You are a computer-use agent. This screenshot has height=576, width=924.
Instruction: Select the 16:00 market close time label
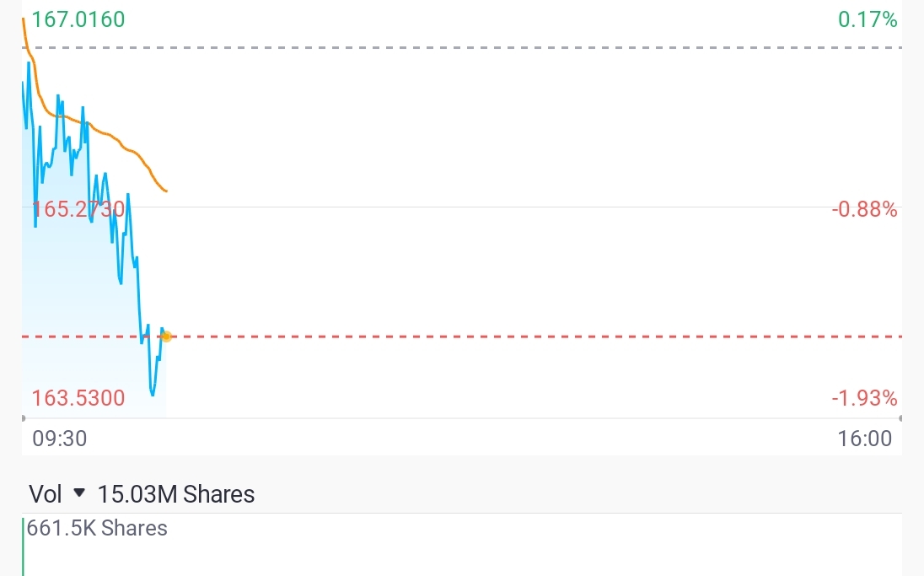coord(864,439)
